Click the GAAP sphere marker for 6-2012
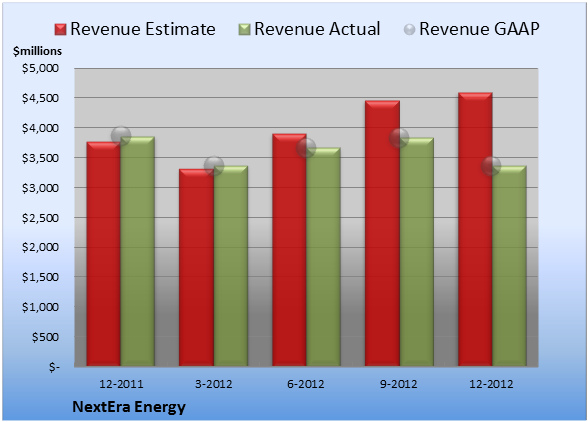Viewport: 588px width, 422px height. [x=306, y=148]
